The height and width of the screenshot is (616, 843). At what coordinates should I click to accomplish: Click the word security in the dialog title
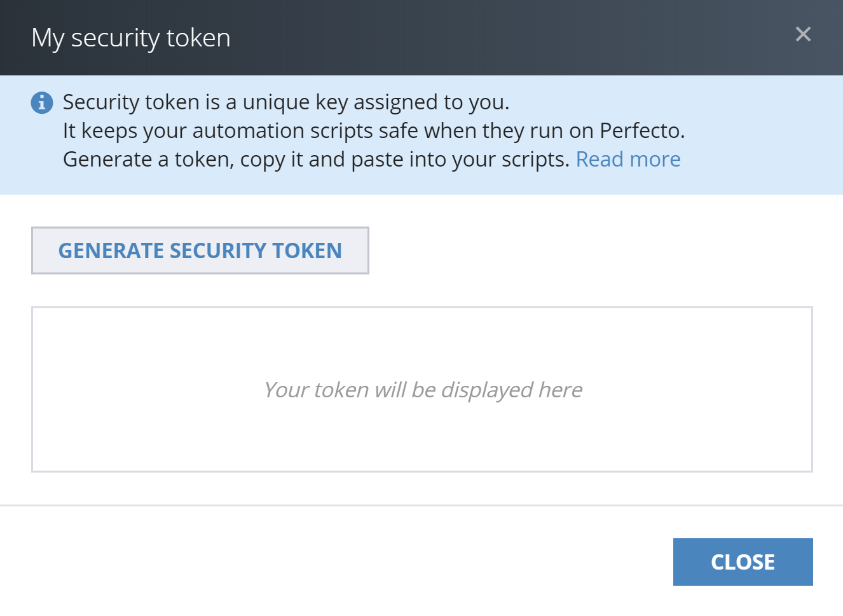click(x=114, y=38)
